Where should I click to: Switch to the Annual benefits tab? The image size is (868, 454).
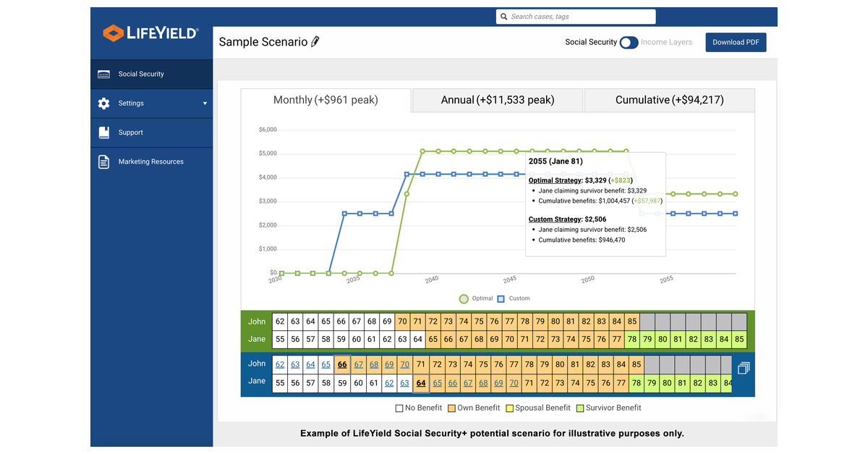point(497,100)
